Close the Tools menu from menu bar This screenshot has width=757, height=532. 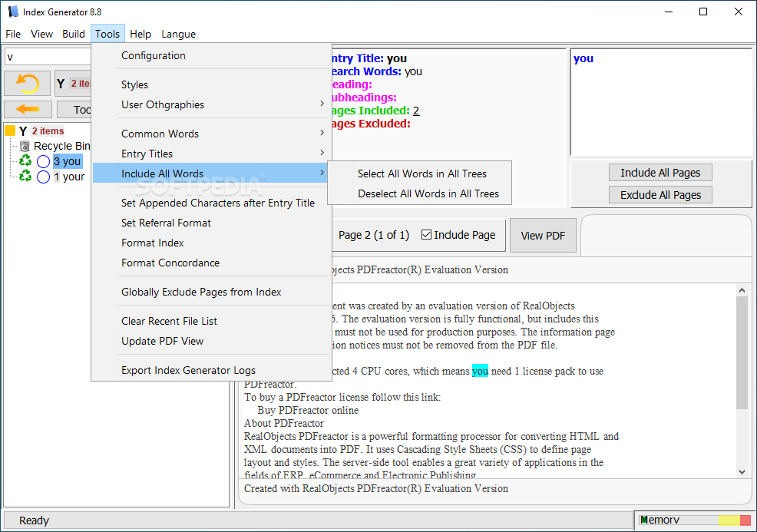click(x=107, y=34)
